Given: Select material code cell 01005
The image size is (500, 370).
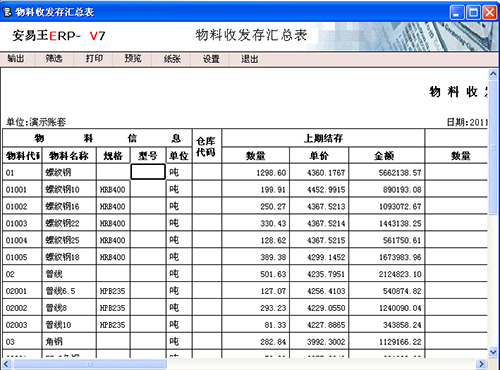Looking at the screenshot, I should (x=22, y=257).
